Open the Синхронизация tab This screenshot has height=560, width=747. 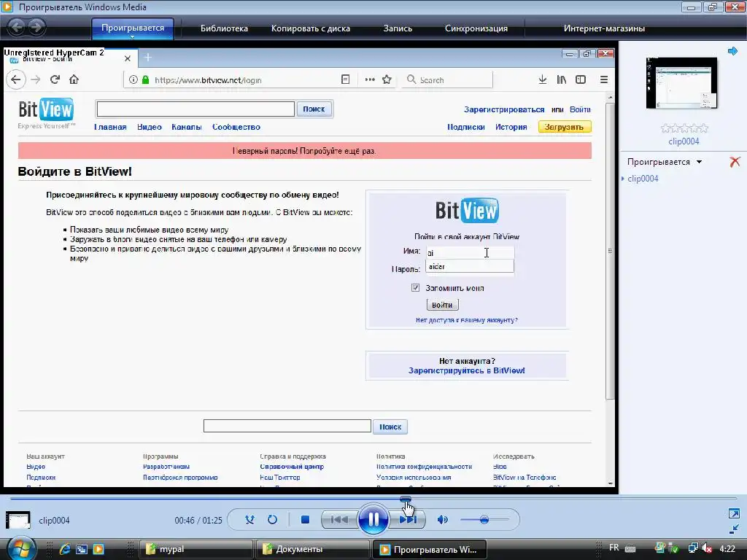point(476,28)
